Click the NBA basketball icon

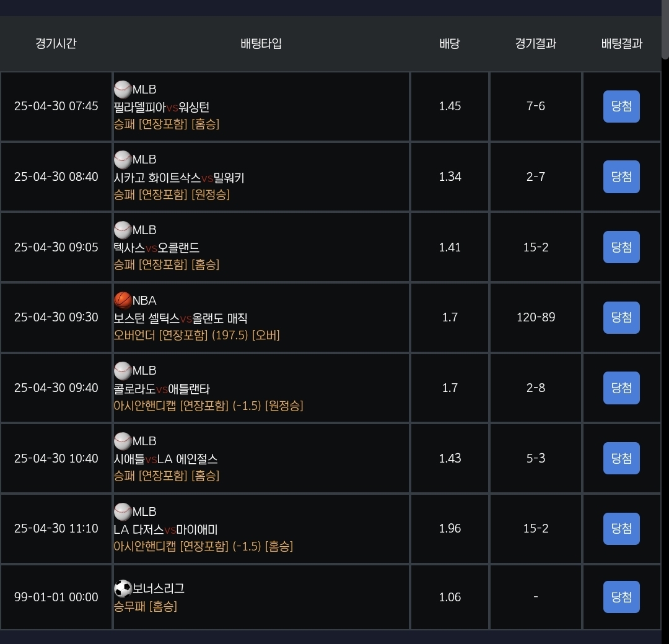pos(123,301)
